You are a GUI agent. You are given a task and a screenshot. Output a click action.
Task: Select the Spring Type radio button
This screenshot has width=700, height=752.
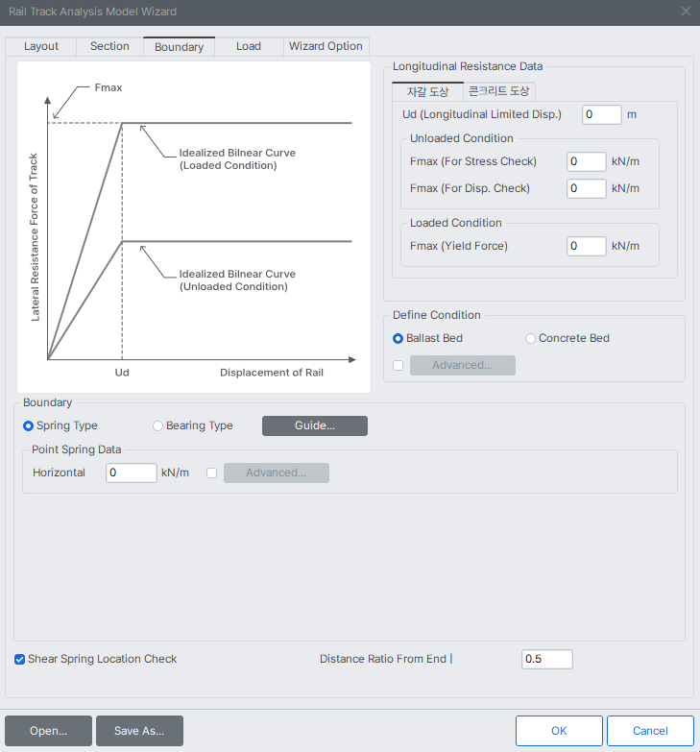tap(29, 425)
